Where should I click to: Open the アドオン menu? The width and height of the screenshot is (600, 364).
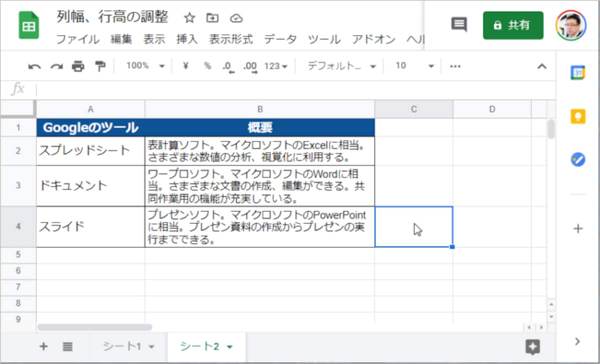[373, 39]
